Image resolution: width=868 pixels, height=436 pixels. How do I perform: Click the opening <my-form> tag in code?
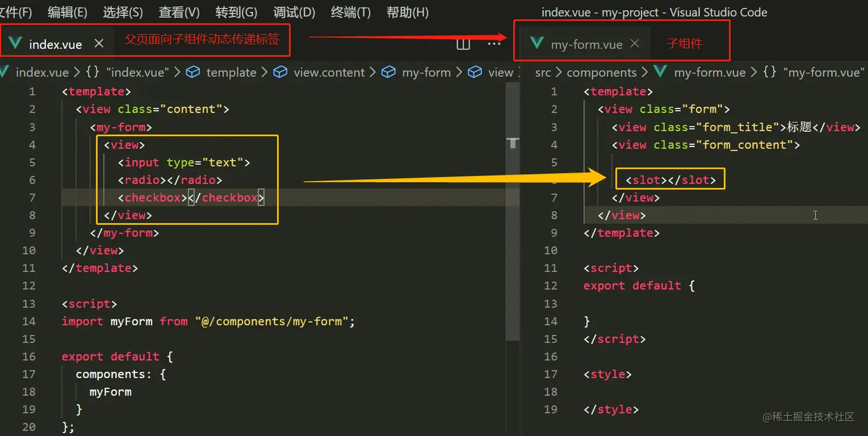click(121, 127)
